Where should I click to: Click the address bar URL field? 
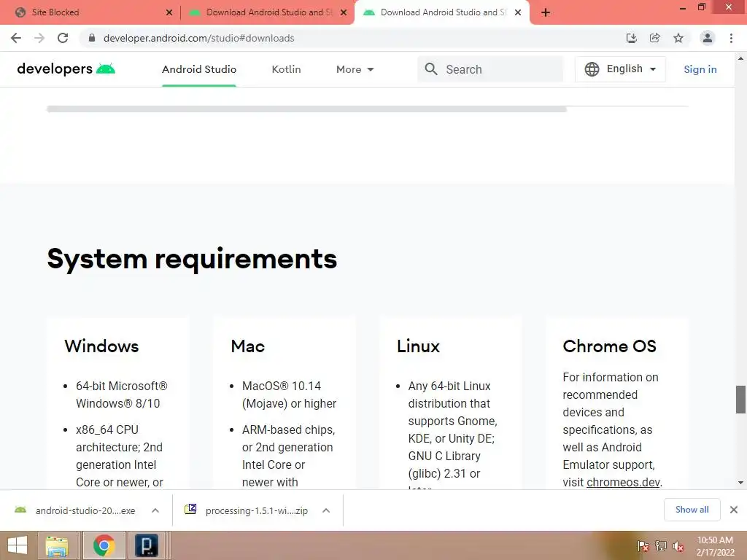pos(352,38)
